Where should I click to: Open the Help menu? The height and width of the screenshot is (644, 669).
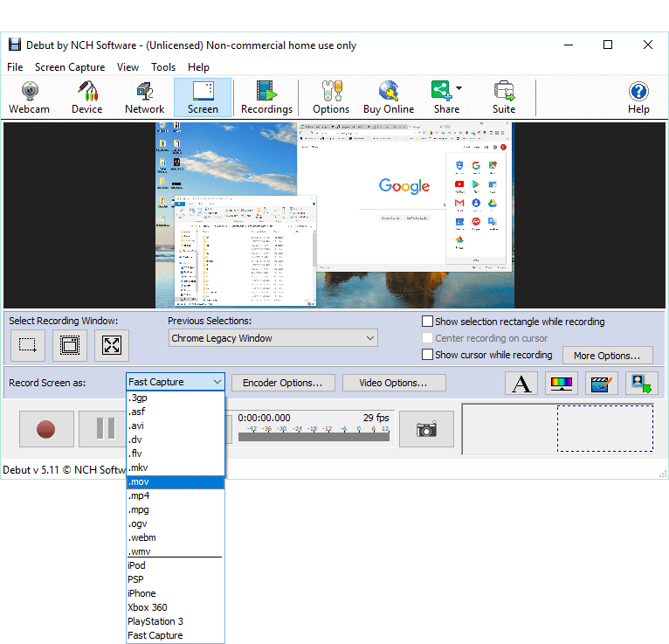198,67
